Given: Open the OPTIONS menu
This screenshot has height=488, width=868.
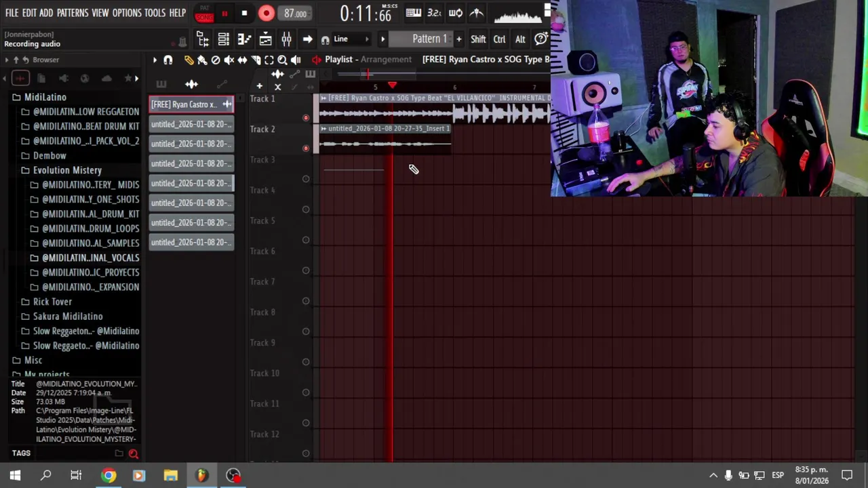Looking at the screenshot, I should tap(127, 13).
